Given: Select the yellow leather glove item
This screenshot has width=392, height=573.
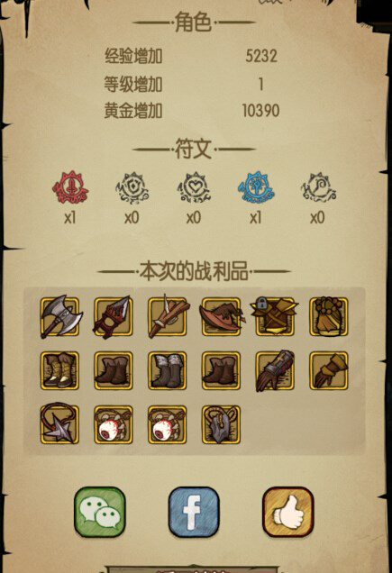Looking at the screenshot, I should [x=329, y=370].
